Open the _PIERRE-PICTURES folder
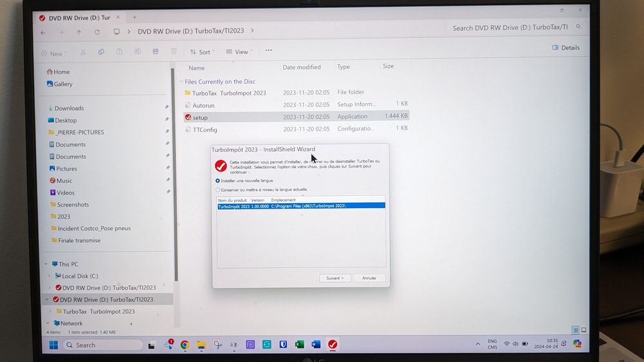644x362 pixels. pos(76,133)
